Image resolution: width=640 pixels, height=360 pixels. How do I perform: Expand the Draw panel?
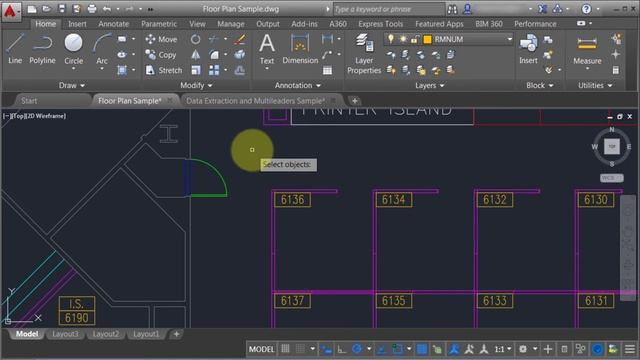point(72,85)
